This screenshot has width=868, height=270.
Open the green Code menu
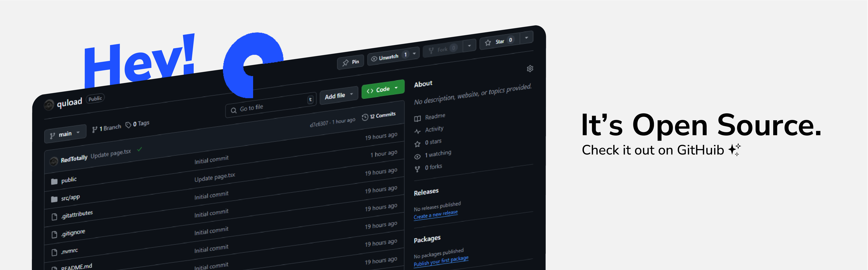pyautogui.click(x=382, y=89)
